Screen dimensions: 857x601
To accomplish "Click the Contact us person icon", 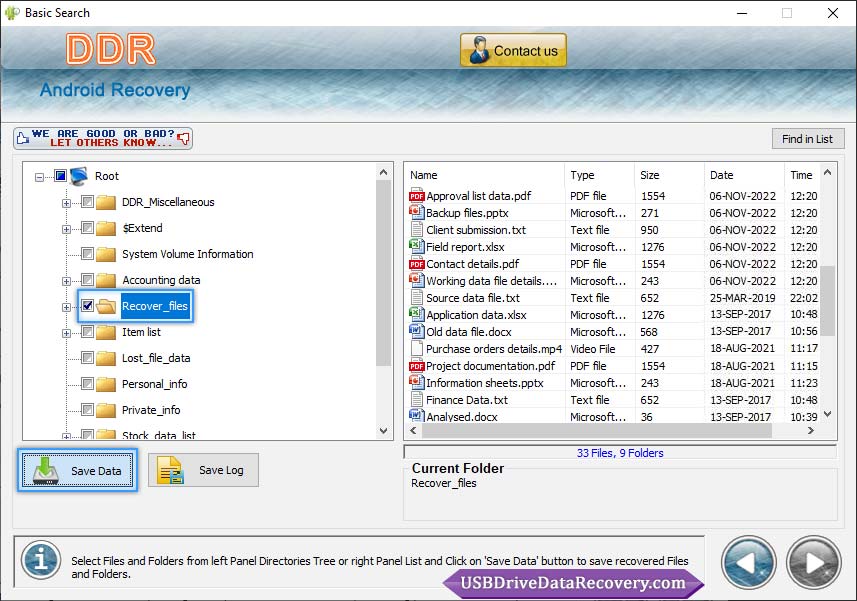I will click(x=479, y=50).
